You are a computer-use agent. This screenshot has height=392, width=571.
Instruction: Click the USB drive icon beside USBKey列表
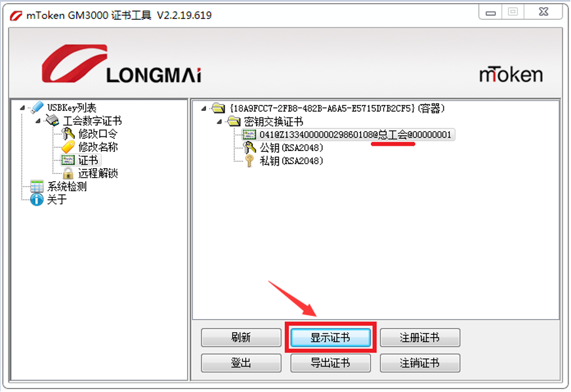[37, 108]
